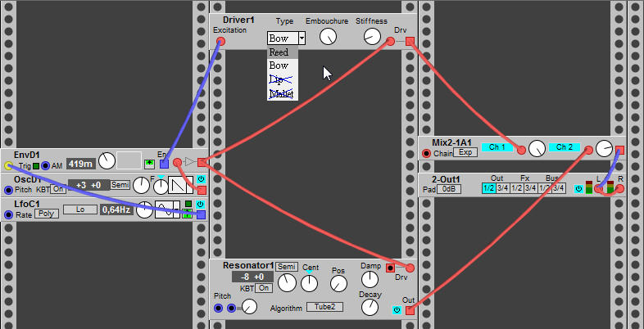Click the Exp button on Mix2-1A1

click(465, 152)
